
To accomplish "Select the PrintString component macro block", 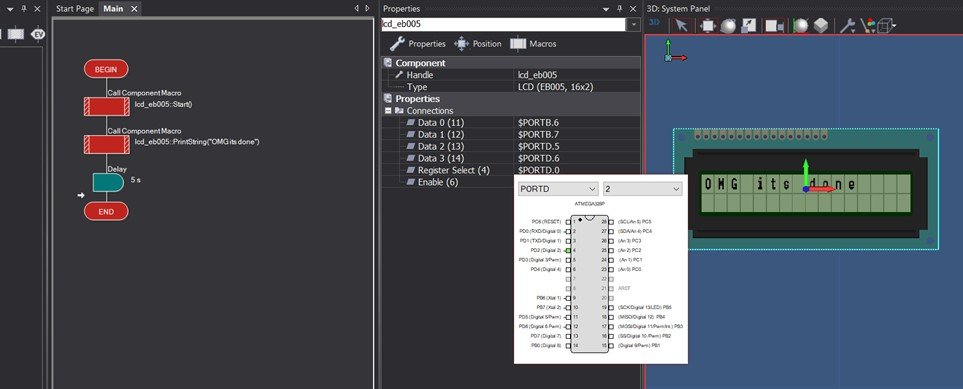I will 106,144.
